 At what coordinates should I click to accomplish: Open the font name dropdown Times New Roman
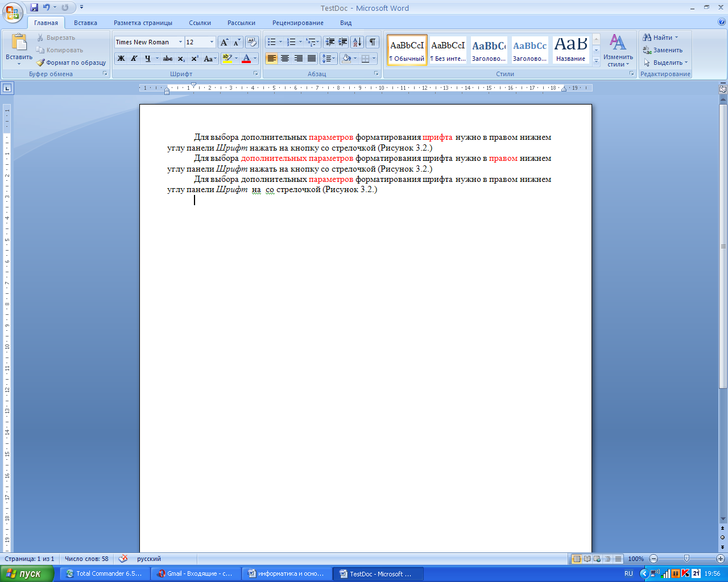tap(180, 42)
